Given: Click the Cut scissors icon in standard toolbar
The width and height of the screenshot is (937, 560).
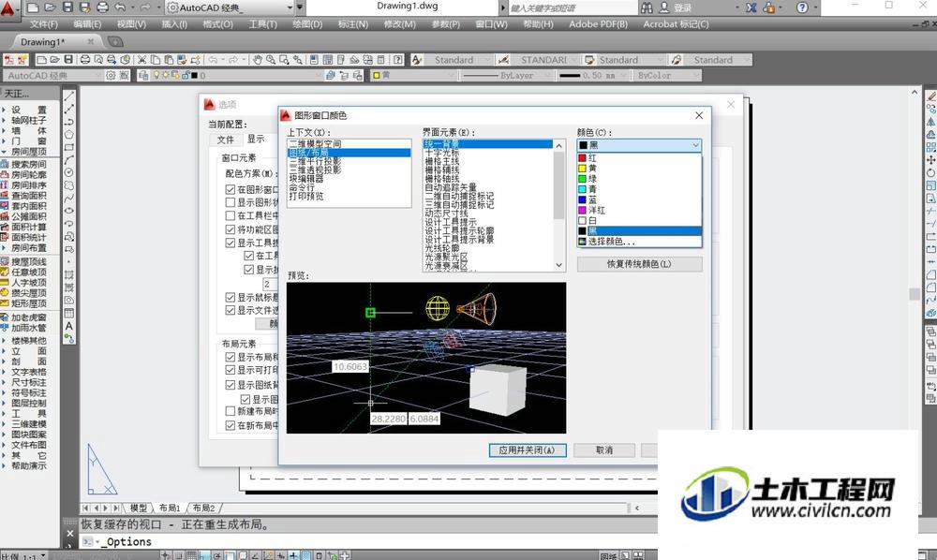Looking at the screenshot, I should (x=142, y=60).
